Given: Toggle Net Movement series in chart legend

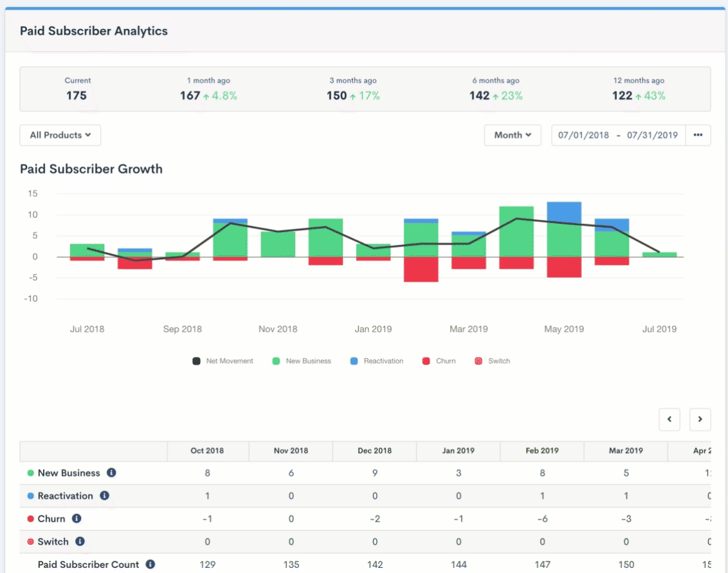Looking at the screenshot, I should pos(223,361).
